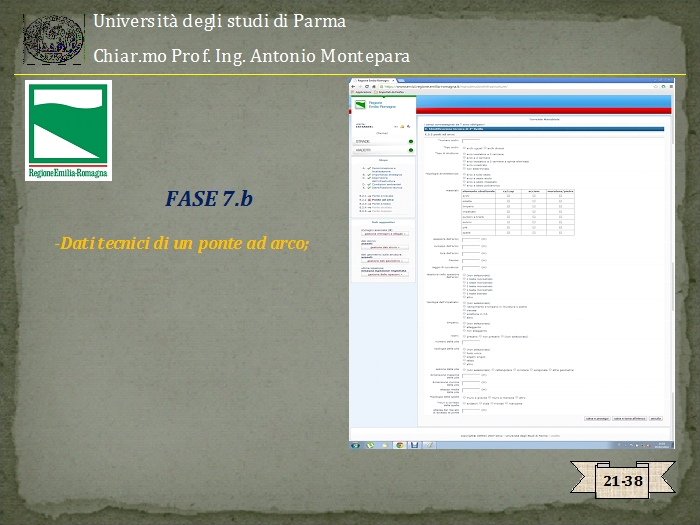Screen dimensions: 700x525
Task: Click the Windows Start button in taskbar
Action: pos(356,444)
